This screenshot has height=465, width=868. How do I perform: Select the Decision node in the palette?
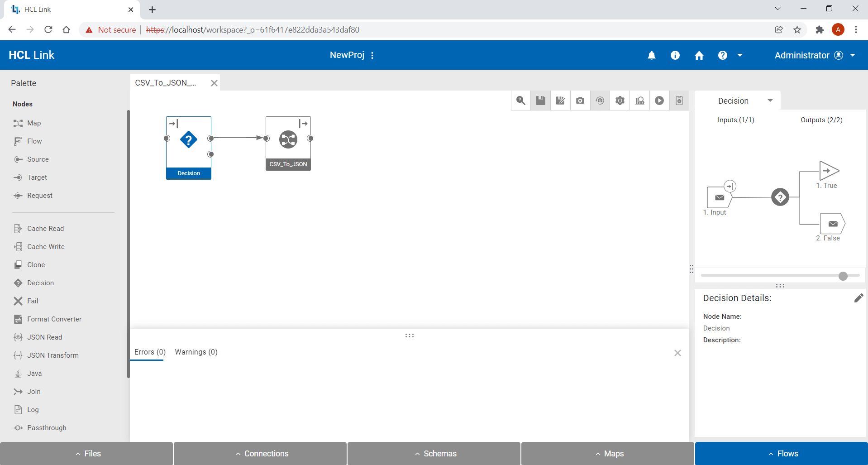tap(40, 283)
